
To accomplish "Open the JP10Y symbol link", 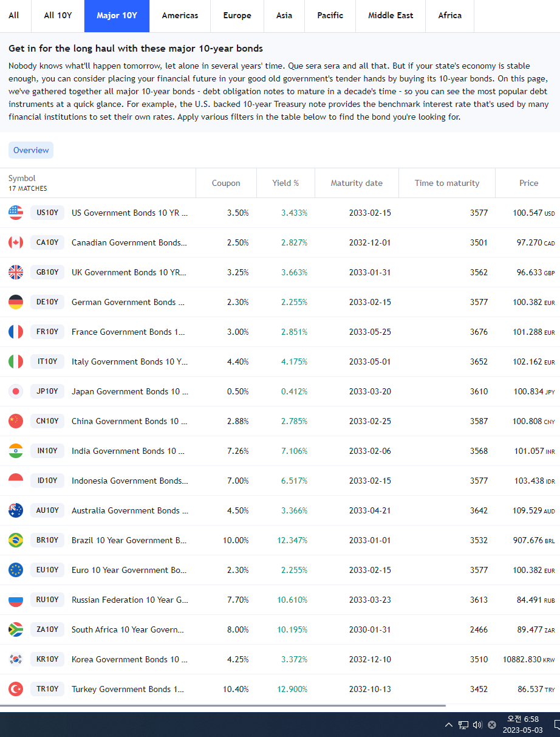I will tap(47, 391).
